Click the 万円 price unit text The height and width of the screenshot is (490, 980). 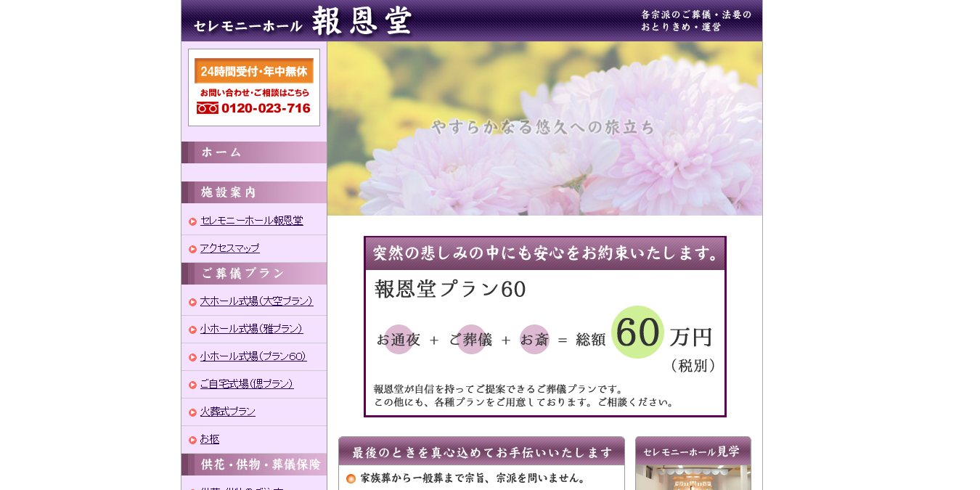coord(691,337)
